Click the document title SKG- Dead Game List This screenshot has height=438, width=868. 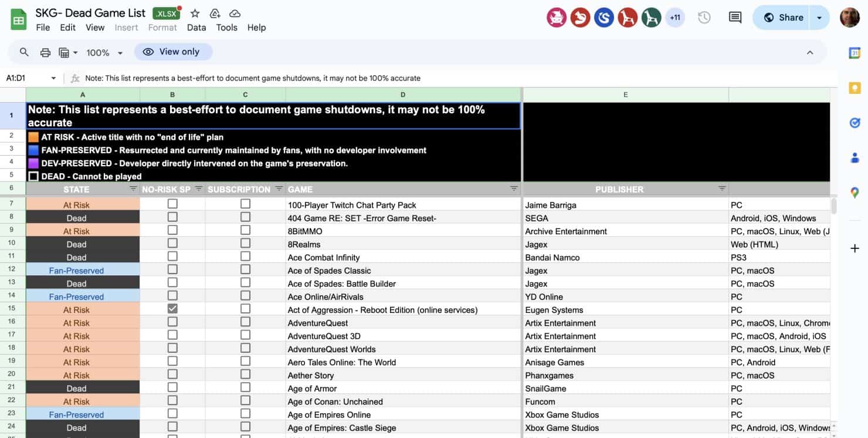90,13
